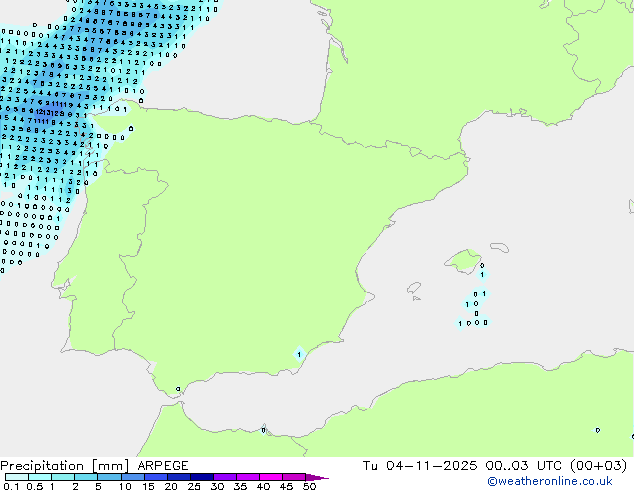The image size is (634, 490).
Task: Pick the legend swatch between 1 and 2
Action: click(x=63, y=477)
